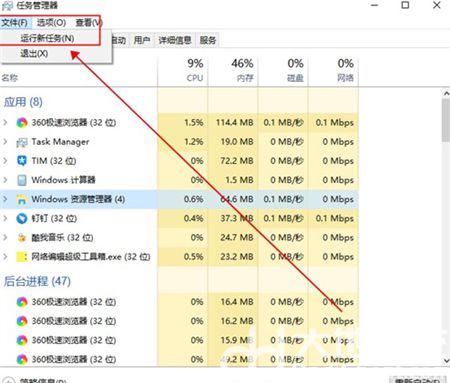This screenshot has width=450, height=383.
Task: Select the 应用 (8) group heading
Action: [23, 102]
